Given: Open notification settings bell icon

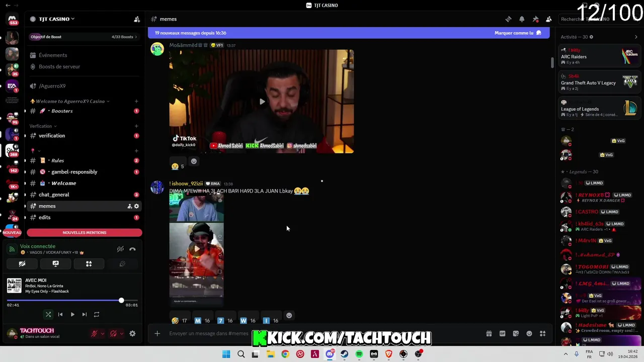Looking at the screenshot, I should (522, 19).
